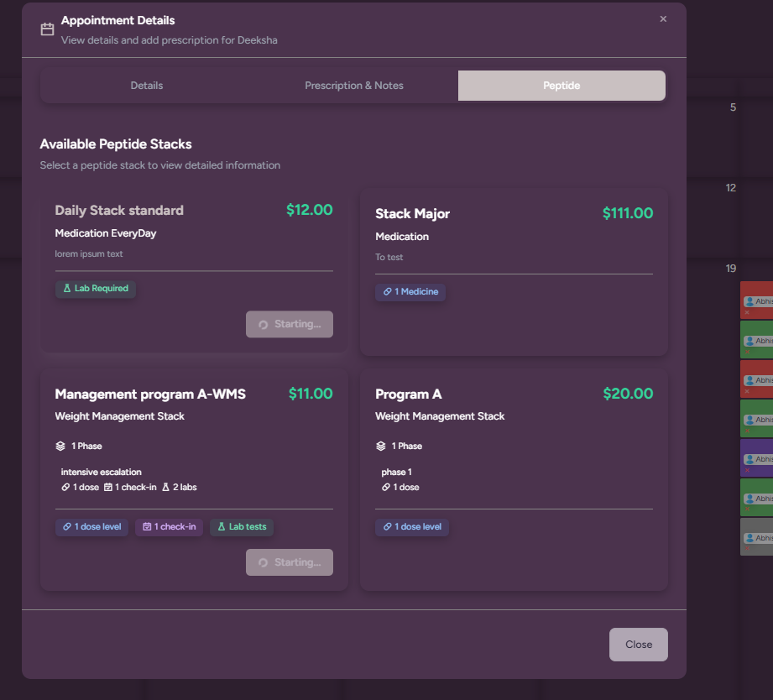This screenshot has width=773, height=700.
Task: Click the Lab tests badge
Action: pos(242,527)
